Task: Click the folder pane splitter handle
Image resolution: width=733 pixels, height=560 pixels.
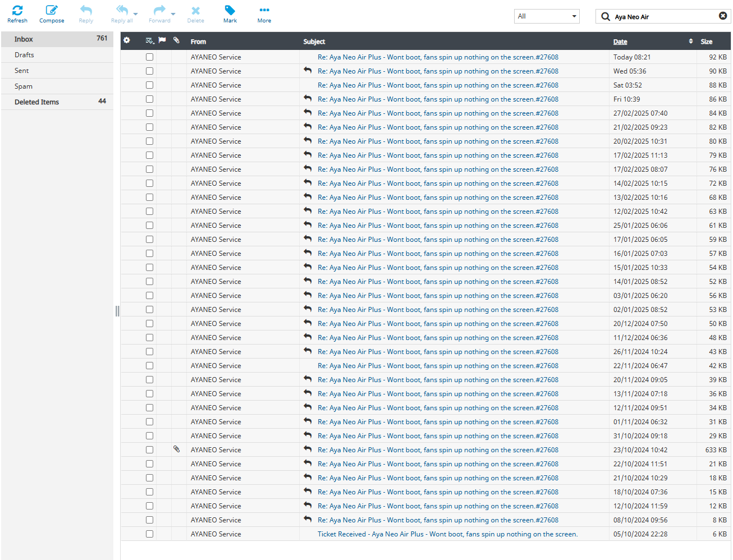Action: pos(117,311)
